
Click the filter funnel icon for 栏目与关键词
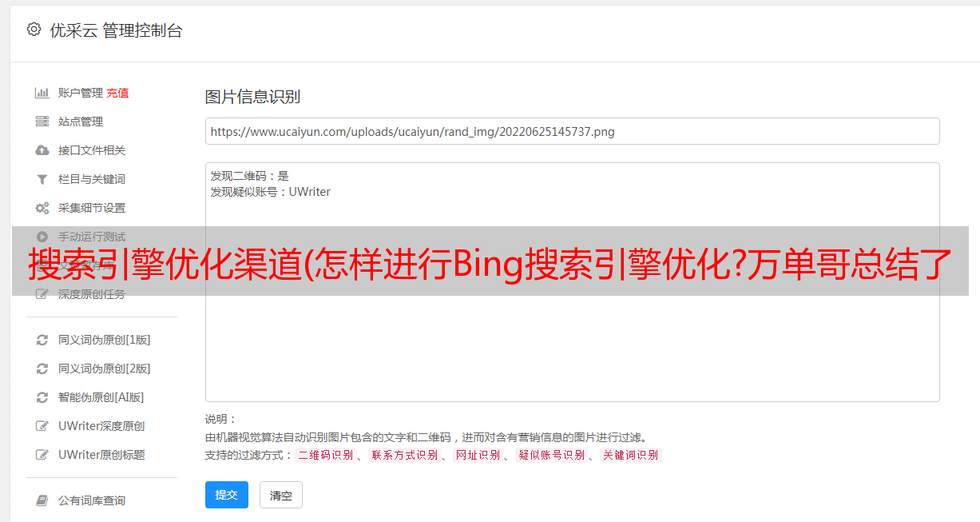[x=42, y=179]
